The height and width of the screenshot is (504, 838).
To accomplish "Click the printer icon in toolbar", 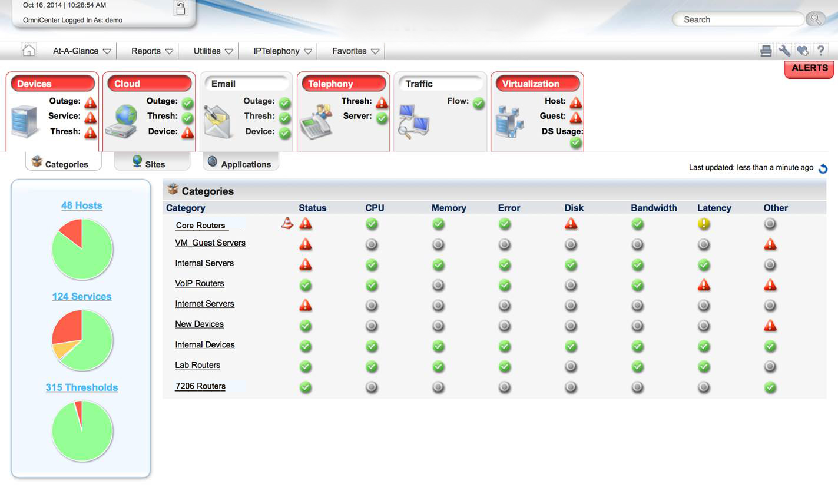I will pos(766,51).
